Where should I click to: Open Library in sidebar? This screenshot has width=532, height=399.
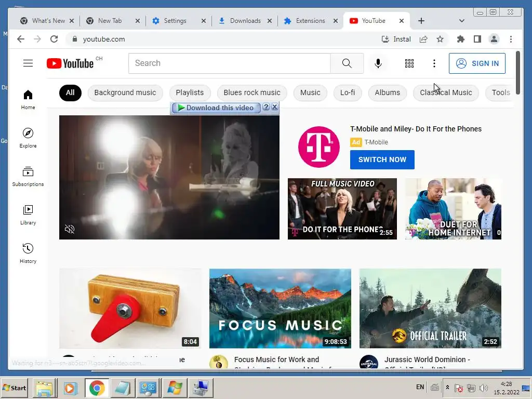[x=28, y=215]
